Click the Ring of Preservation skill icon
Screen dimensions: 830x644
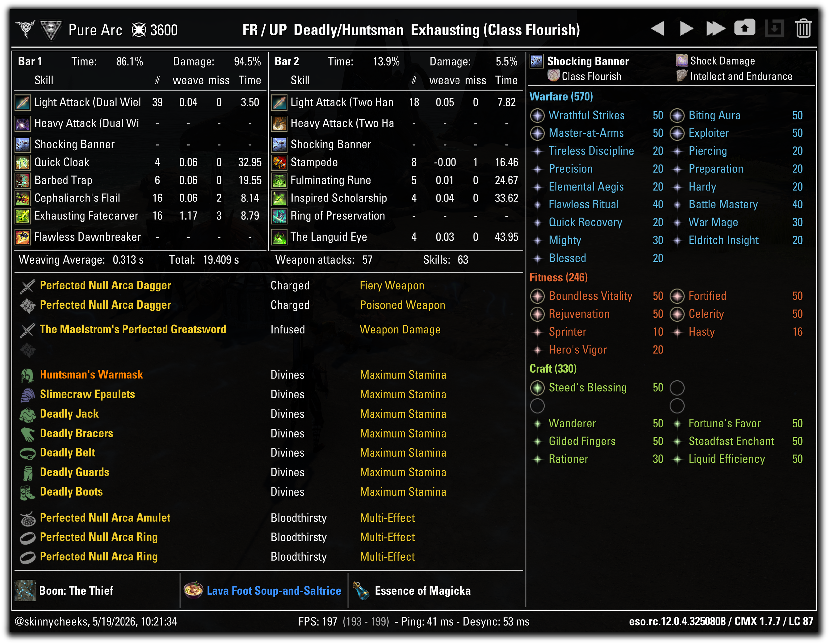[x=279, y=216]
